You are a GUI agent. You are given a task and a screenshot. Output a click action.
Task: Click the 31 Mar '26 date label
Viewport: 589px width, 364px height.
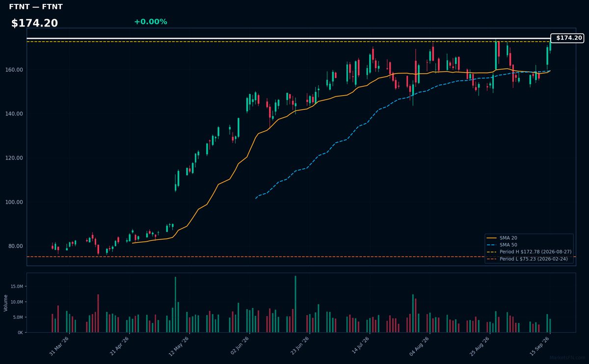pos(60,346)
